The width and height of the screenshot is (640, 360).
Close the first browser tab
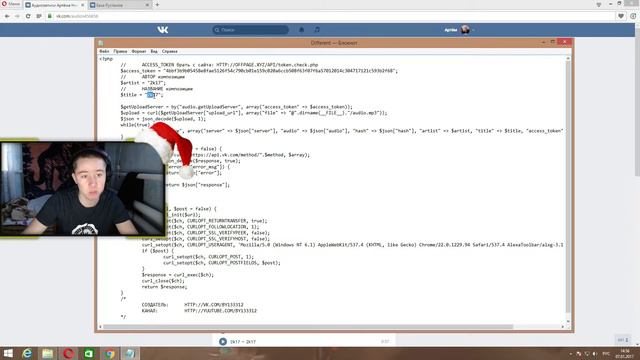[82, 5]
